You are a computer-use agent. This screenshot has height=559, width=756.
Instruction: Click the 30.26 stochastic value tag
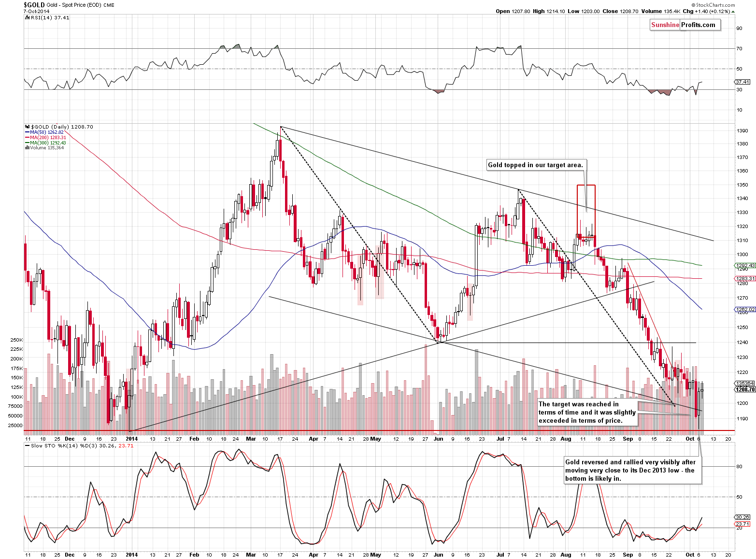click(742, 517)
